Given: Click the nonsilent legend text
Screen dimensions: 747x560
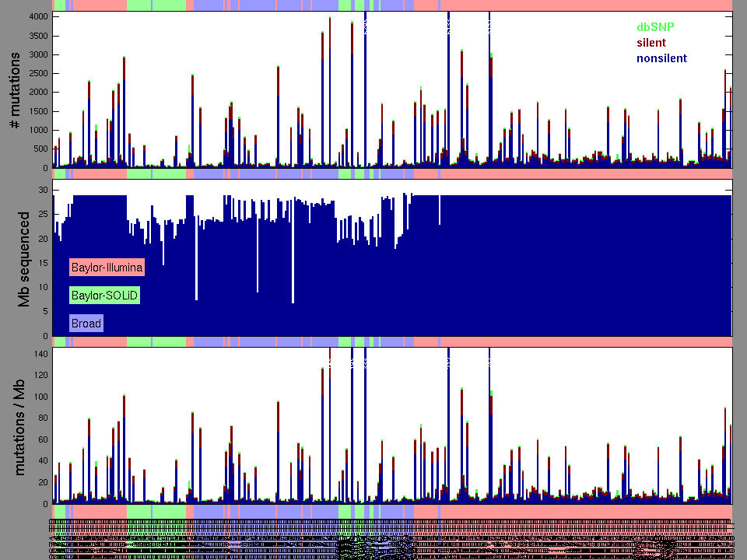Looking at the screenshot, I should [661, 58].
